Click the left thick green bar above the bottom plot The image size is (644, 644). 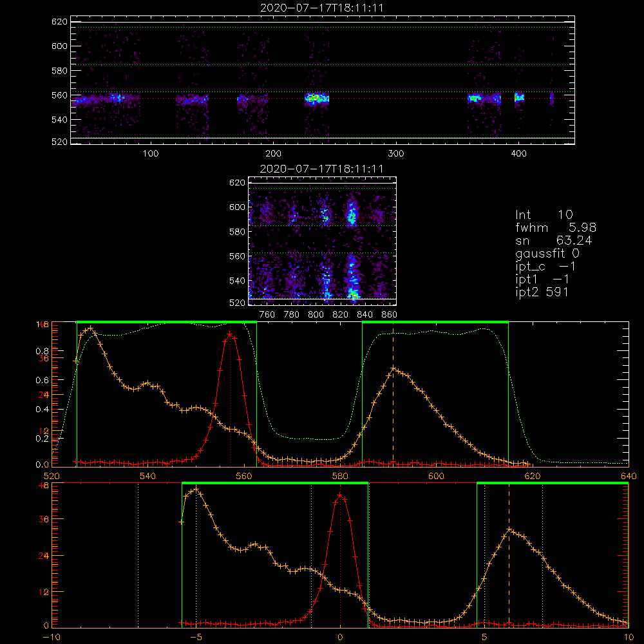275,483
